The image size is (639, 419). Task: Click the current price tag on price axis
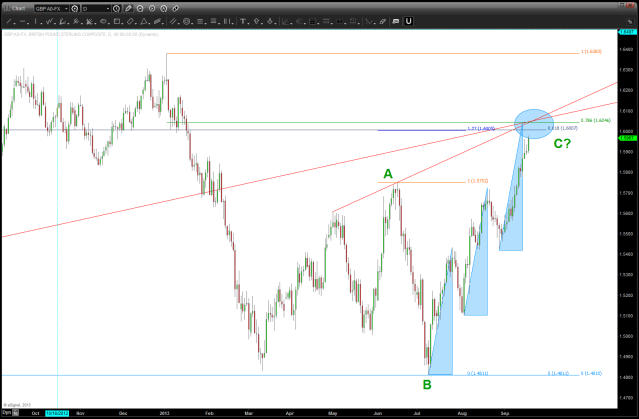click(627, 139)
